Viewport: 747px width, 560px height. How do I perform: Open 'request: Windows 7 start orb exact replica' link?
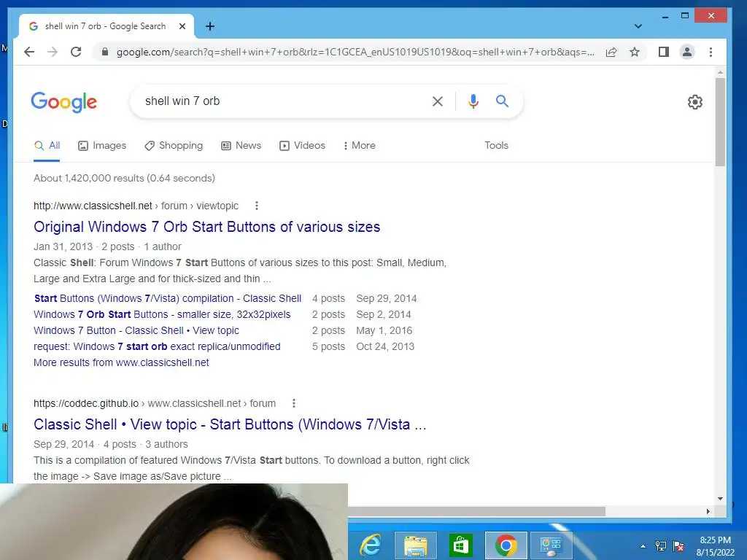tap(157, 346)
